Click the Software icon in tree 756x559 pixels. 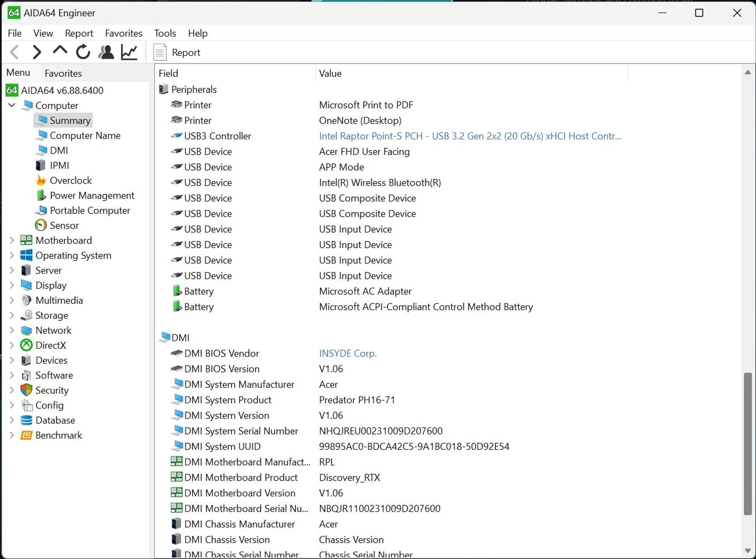point(26,375)
